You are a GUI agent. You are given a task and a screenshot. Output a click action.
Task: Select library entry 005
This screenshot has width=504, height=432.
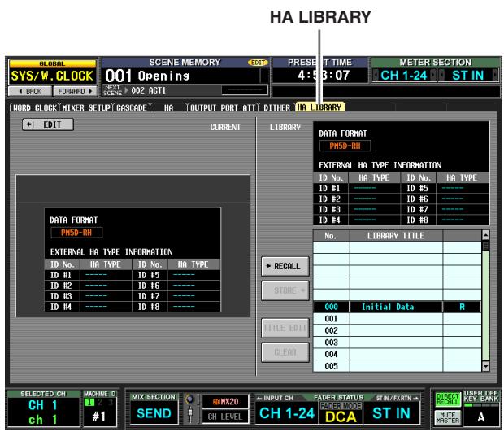[x=397, y=366]
